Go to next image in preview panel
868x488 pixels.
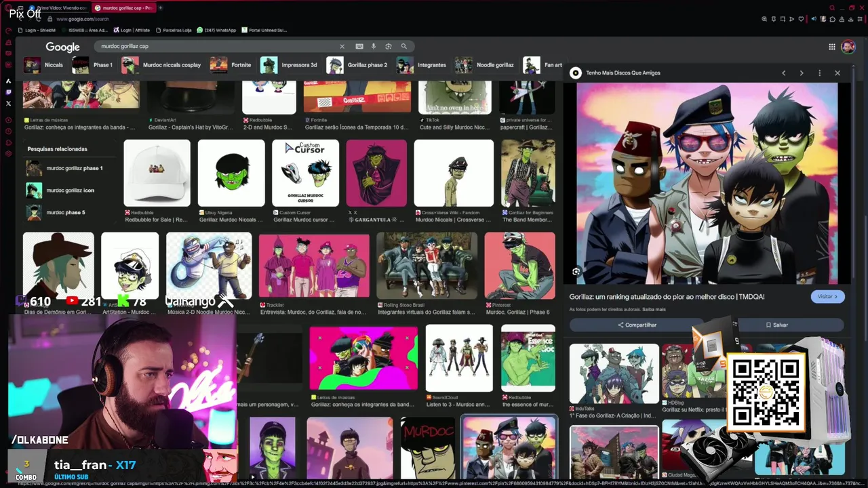[x=802, y=73]
